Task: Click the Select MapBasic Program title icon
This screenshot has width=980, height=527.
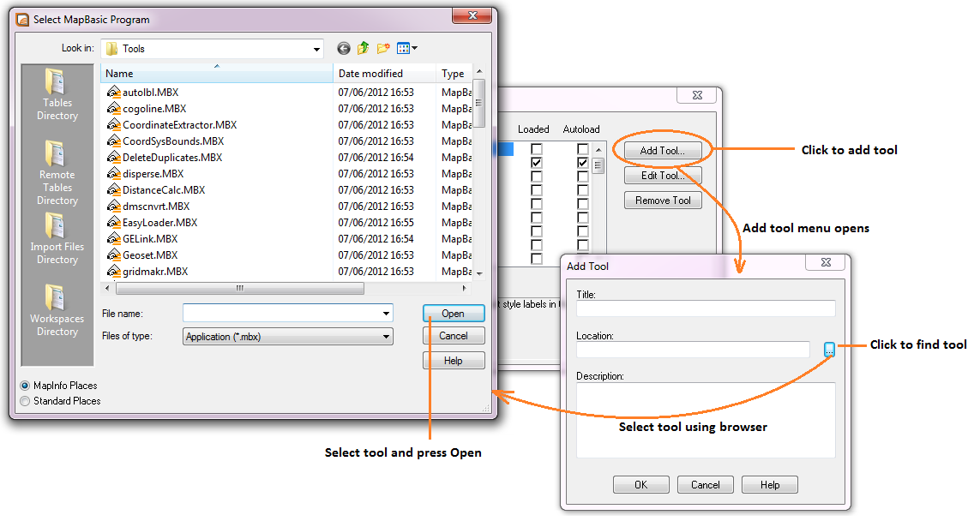Action: [22, 20]
